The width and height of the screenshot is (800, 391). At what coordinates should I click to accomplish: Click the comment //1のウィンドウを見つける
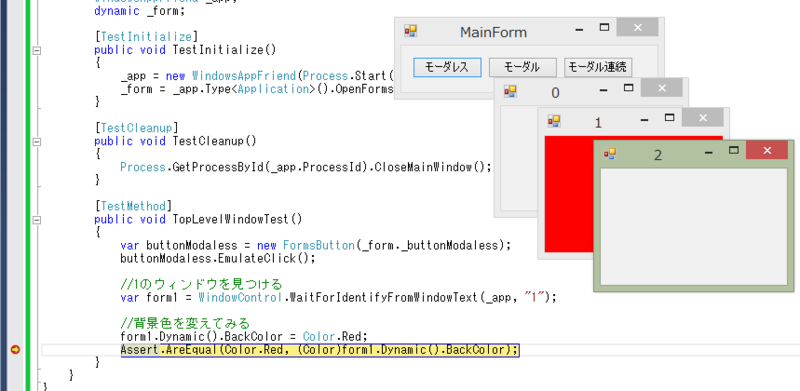201,283
